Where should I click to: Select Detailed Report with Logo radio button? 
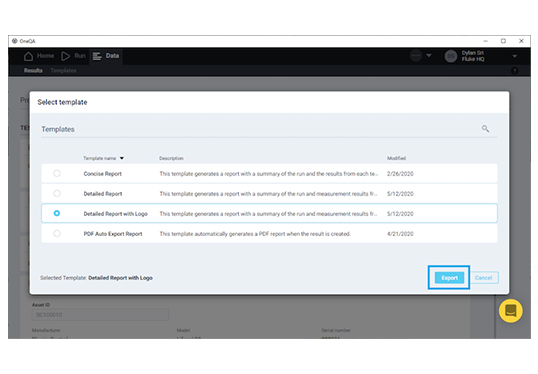(x=57, y=213)
